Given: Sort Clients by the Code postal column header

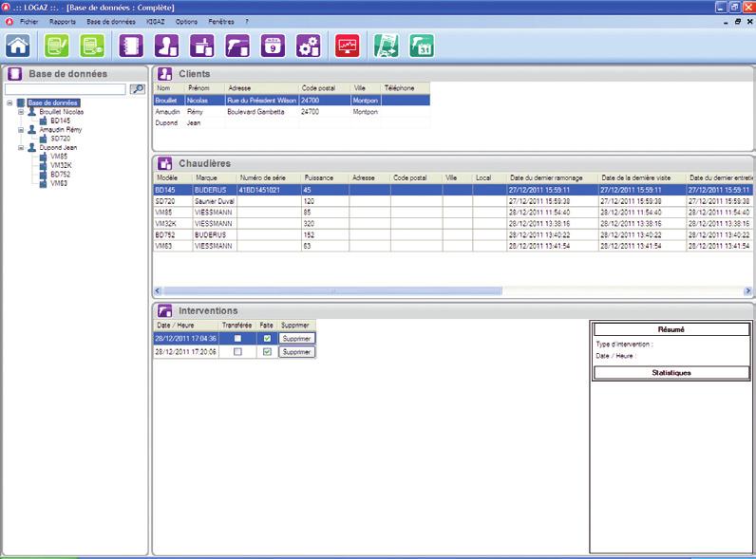Looking at the screenshot, I should 325,88.
